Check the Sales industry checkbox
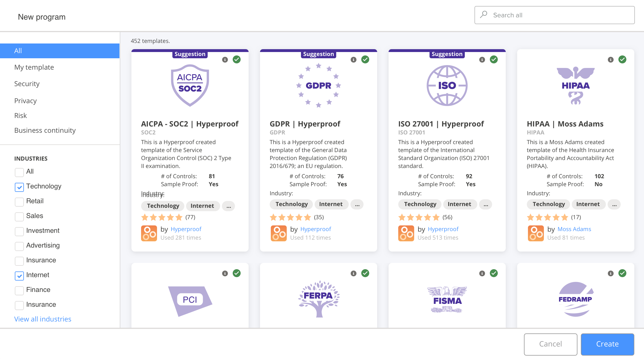644x359 pixels. 19,217
